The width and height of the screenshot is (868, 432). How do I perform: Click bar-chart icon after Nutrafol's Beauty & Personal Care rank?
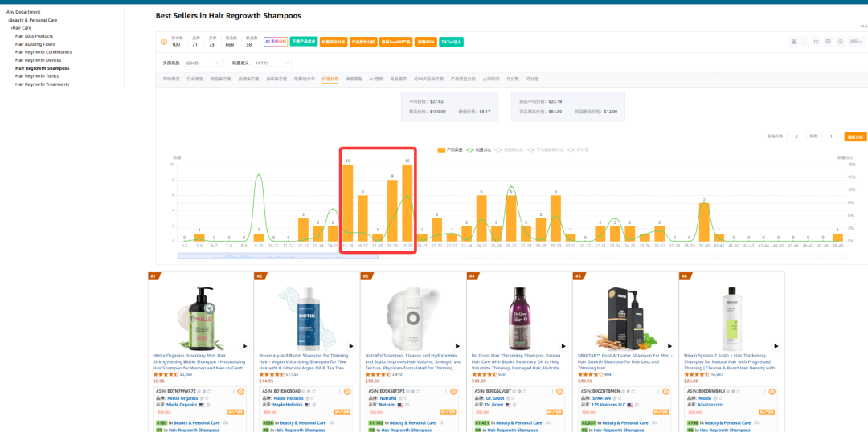pos(444,422)
